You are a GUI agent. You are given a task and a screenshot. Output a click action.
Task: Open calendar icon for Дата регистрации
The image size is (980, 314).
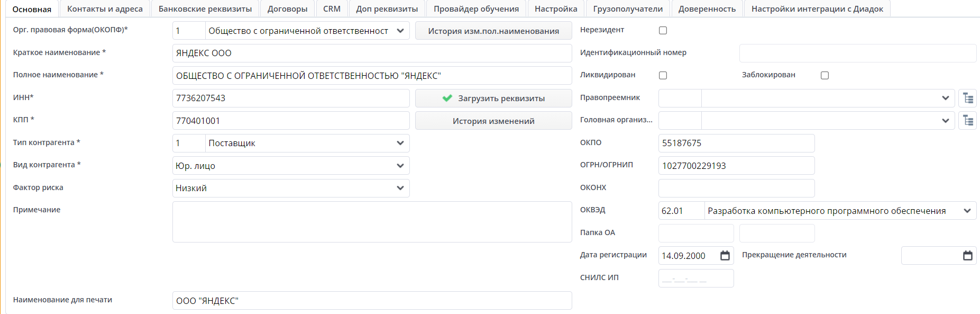point(725,256)
